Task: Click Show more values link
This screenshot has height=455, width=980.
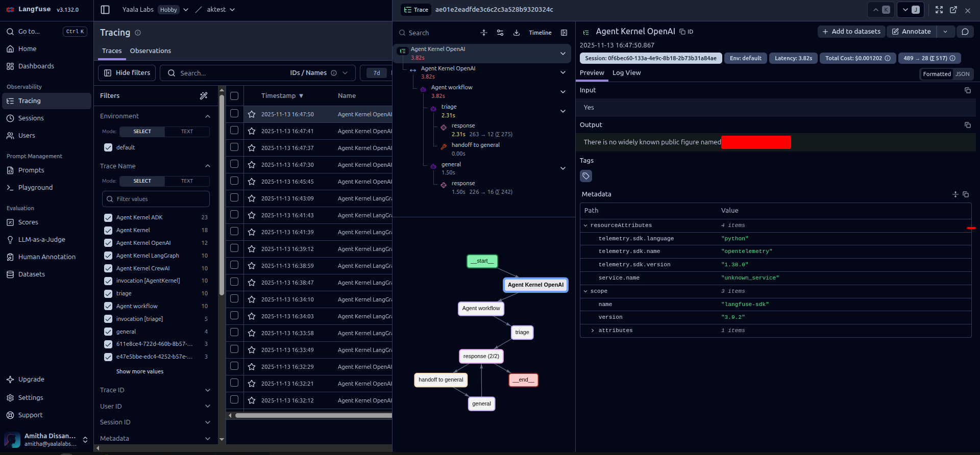Action: pos(140,372)
